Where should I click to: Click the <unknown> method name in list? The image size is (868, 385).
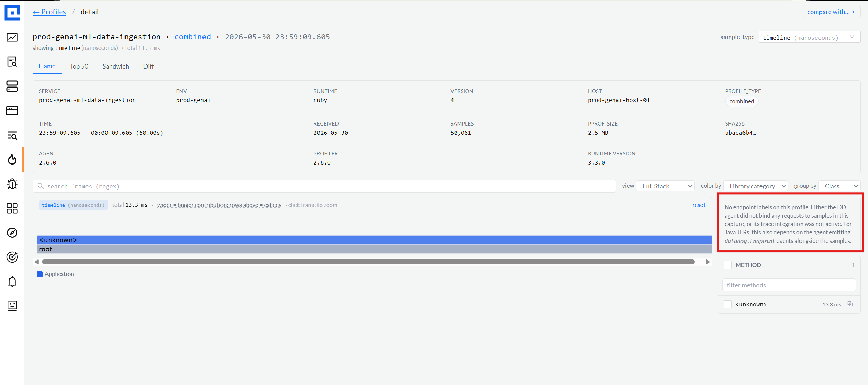point(751,304)
